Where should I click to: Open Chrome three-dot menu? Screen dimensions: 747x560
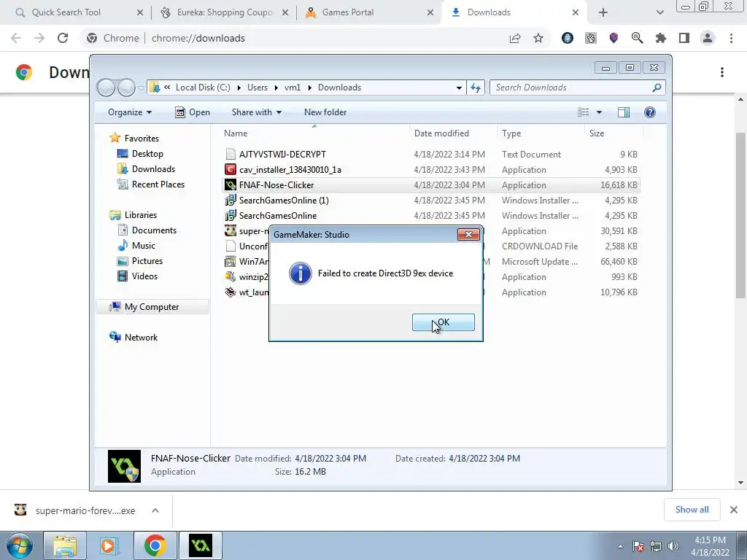click(731, 38)
